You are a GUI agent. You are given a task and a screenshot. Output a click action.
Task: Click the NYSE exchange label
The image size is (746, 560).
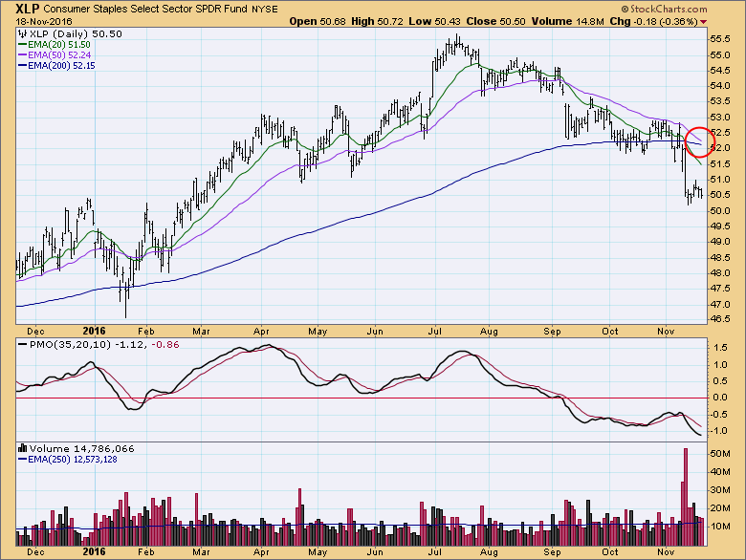point(265,9)
